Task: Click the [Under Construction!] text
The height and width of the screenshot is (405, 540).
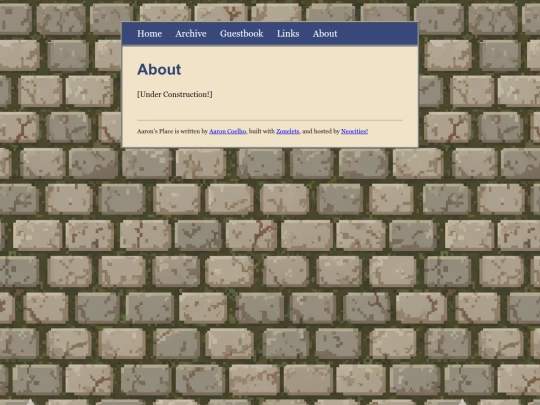Action: 175,94
